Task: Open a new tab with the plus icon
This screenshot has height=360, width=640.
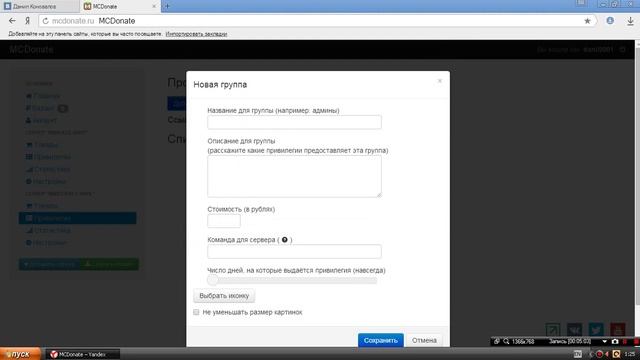Action: coord(167,6)
